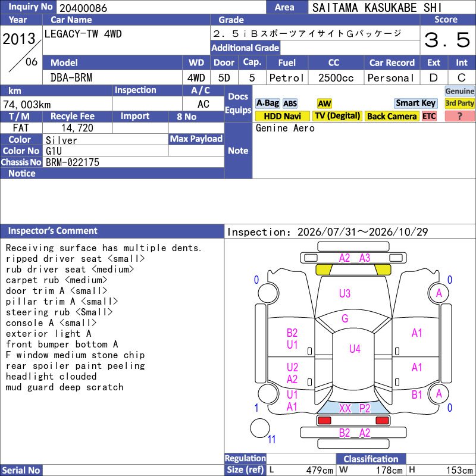The image size is (476, 476).
Task: Select the Back Camera badge
Action: tap(392, 116)
